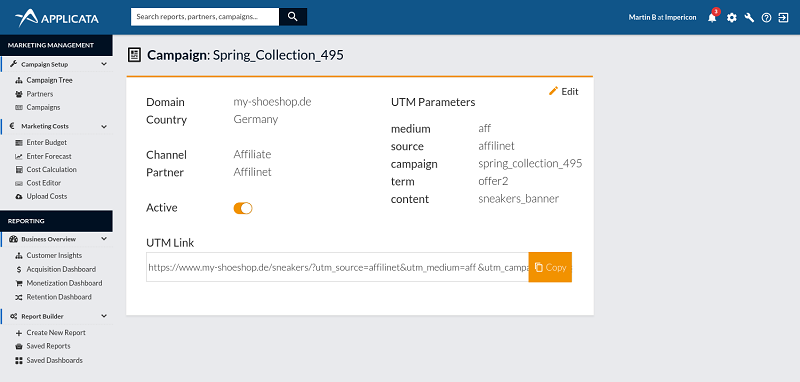This screenshot has height=382, width=800.
Task: Click the medium value aff
Action: (485, 129)
